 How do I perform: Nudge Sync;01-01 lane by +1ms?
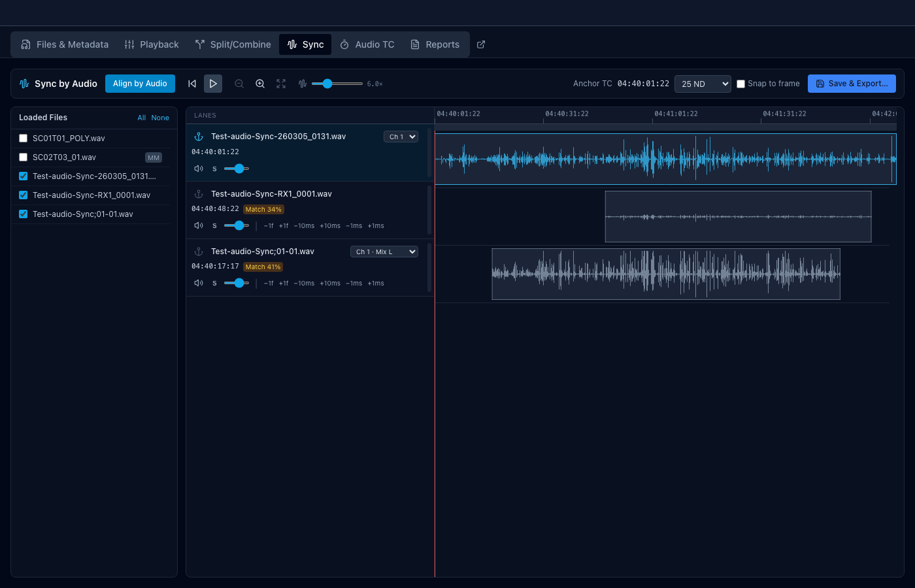click(376, 284)
